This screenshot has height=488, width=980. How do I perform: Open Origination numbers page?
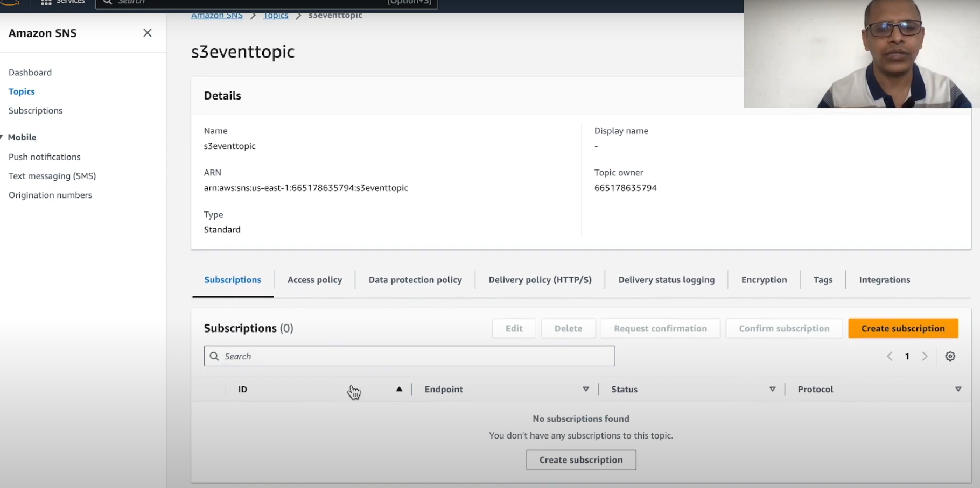pyautogui.click(x=50, y=195)
